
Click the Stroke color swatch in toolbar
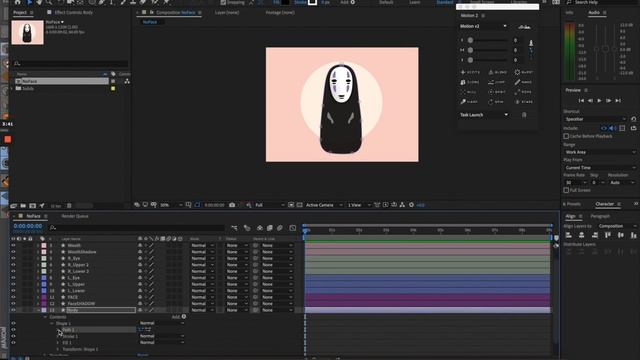312,2
